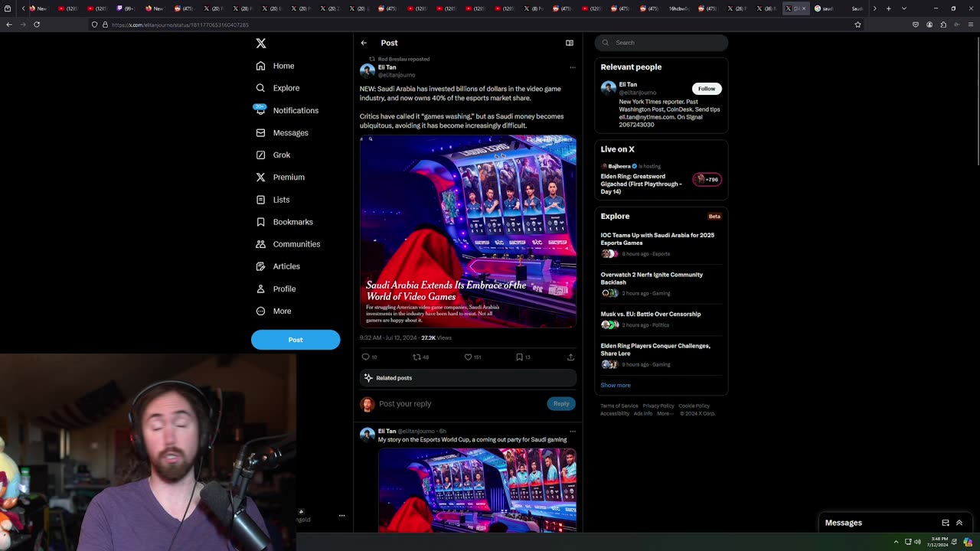Open Terms of Service link

click(619, 406)
